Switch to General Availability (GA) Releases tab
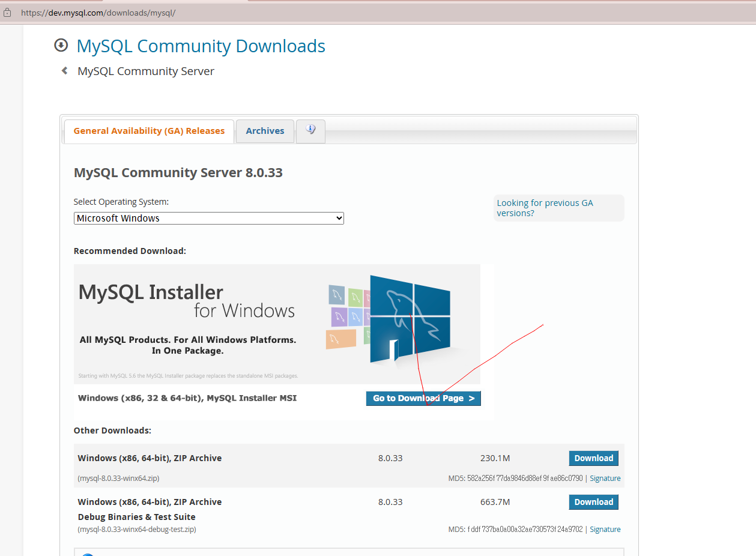This screenshot has width=756, height=556. pyautogui.click(x=149, y=131)
